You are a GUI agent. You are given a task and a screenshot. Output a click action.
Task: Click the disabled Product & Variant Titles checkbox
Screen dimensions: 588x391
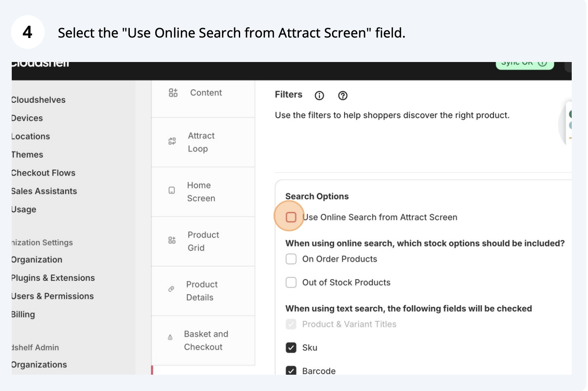click(x=291, y=324)
